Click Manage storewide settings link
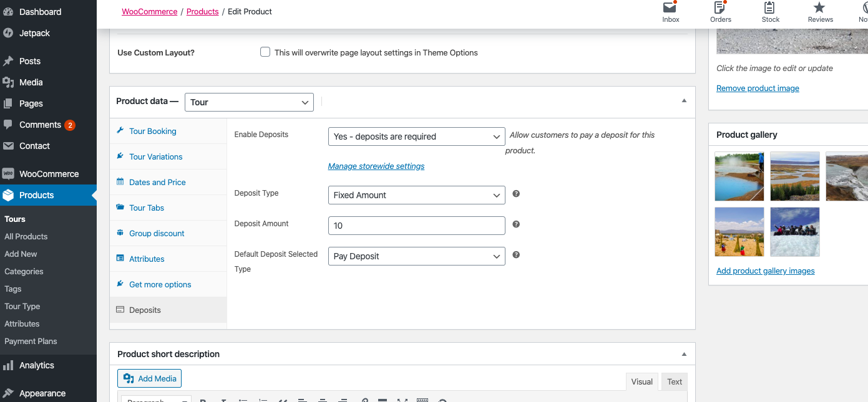This screenshot has width=868, height=402. [376, 166]
